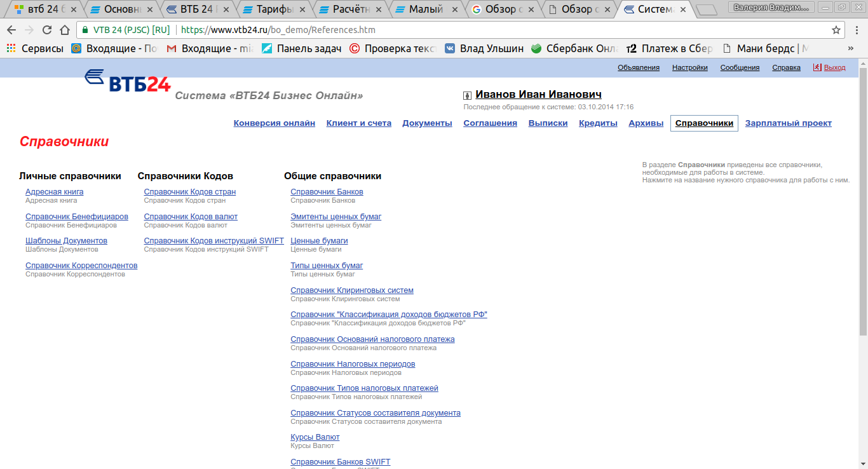Click the browser home icon

click(x=65, y=30)
